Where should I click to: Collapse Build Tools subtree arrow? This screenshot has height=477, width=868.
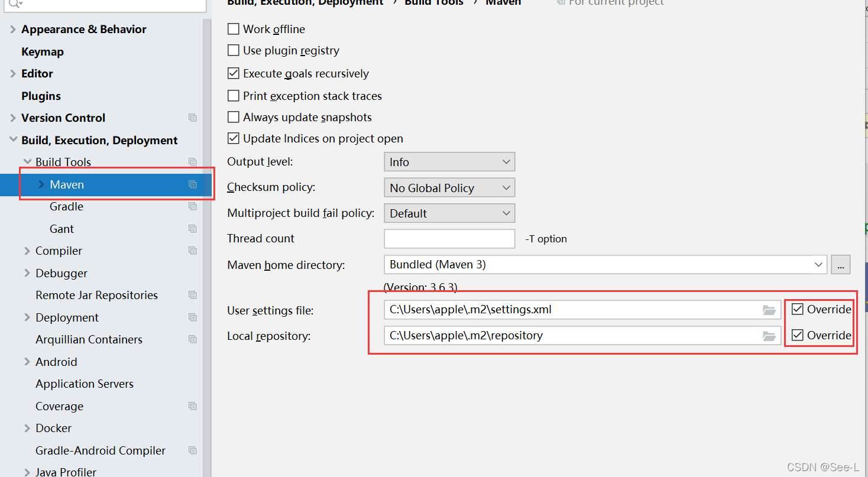[27, 162]
